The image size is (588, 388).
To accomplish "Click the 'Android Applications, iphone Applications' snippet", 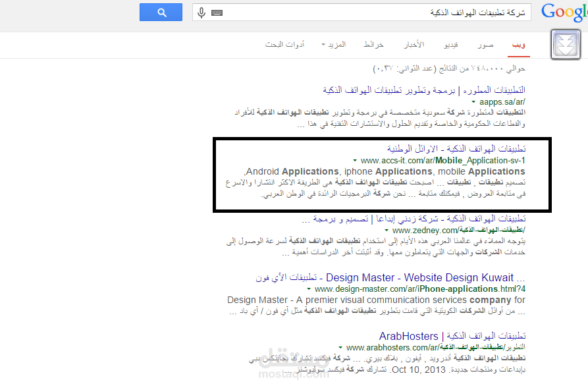I will click(x=385, y=171).
